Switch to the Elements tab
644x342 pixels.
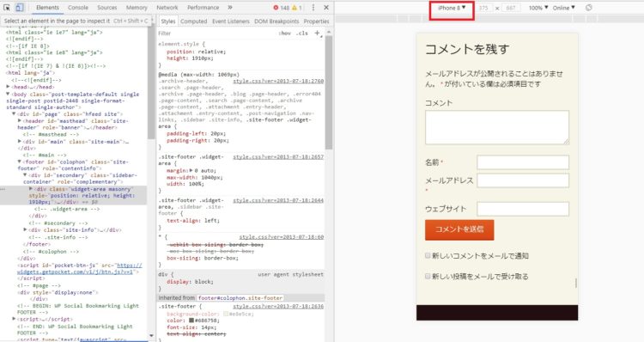pos(47,8)
